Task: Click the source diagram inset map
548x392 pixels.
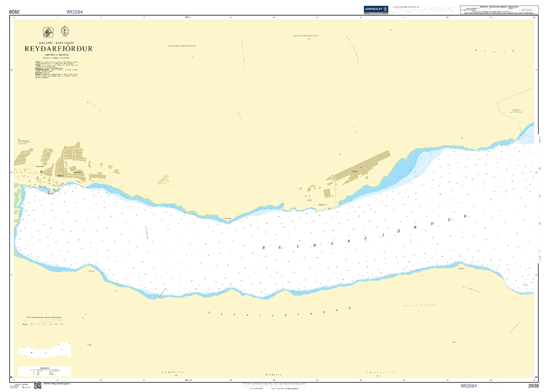Action: pyautogui.click(x=44, y=350)
